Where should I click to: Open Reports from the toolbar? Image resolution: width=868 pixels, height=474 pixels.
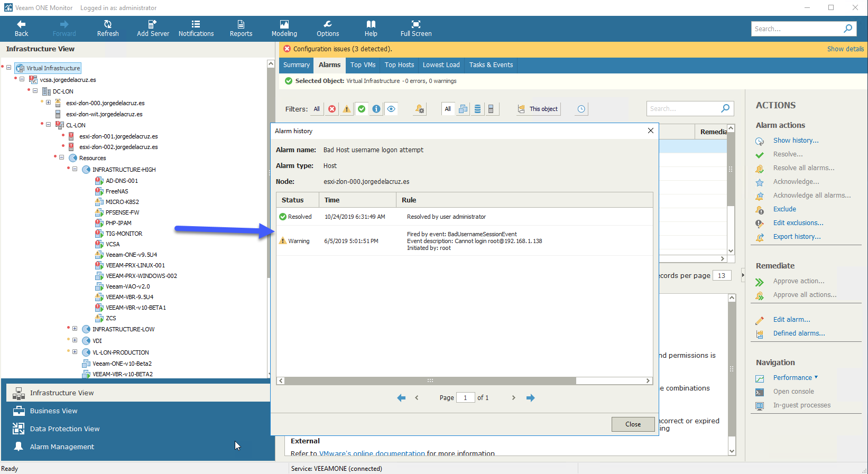241,29
